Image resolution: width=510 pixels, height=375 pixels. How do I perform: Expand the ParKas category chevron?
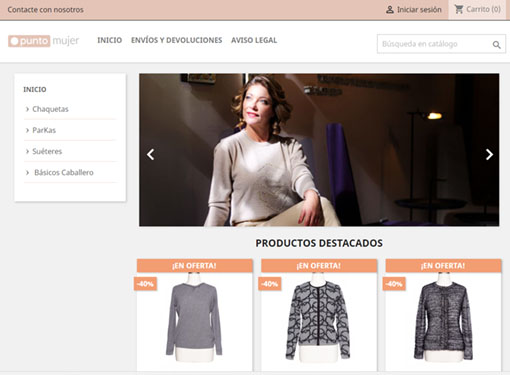27,130
